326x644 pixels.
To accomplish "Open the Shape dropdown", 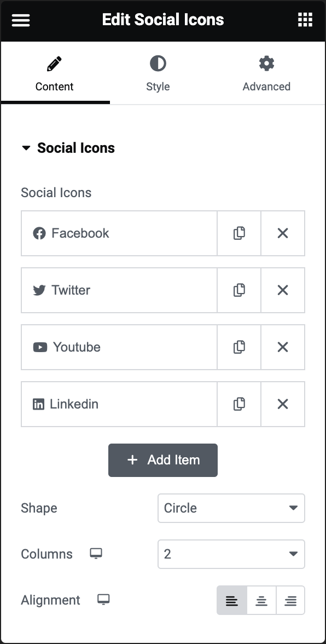I will pos(231,508).
